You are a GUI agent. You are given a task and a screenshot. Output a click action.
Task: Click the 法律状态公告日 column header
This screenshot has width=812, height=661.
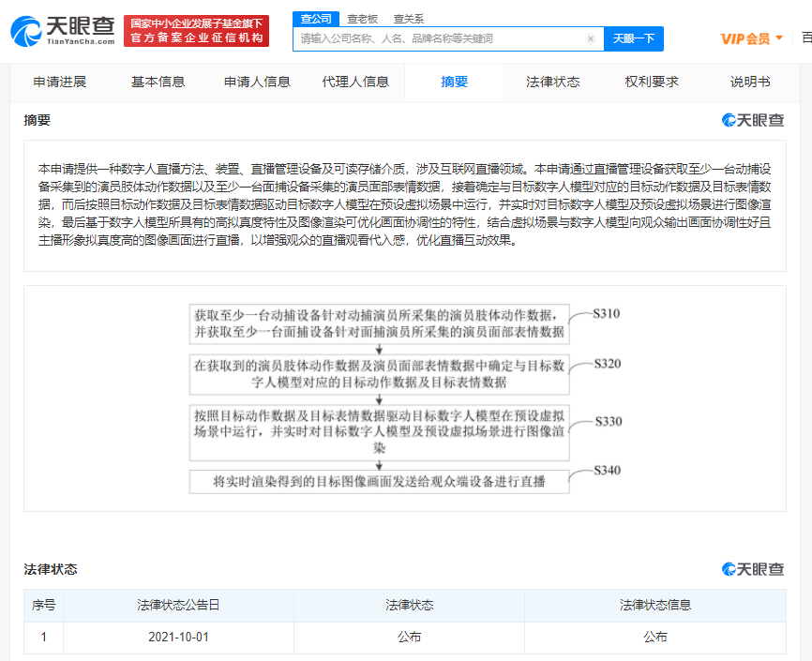point(179,605)
